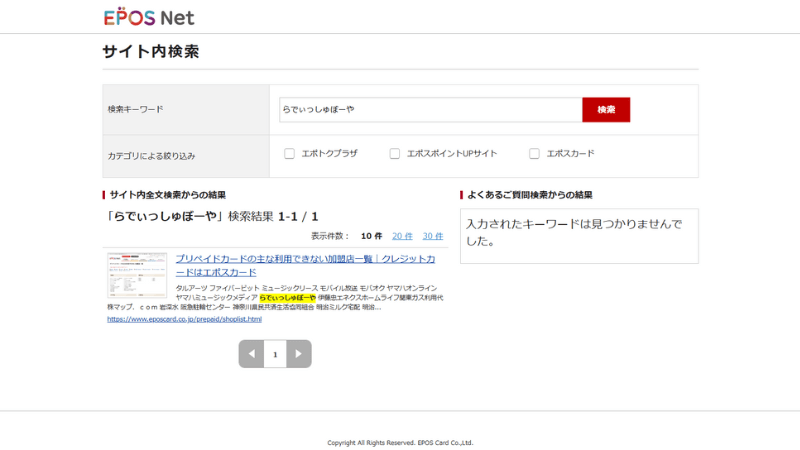This screenshot has width=800, height=450.
Task: Click the サイト内検索 page heading
Action: 150,52
